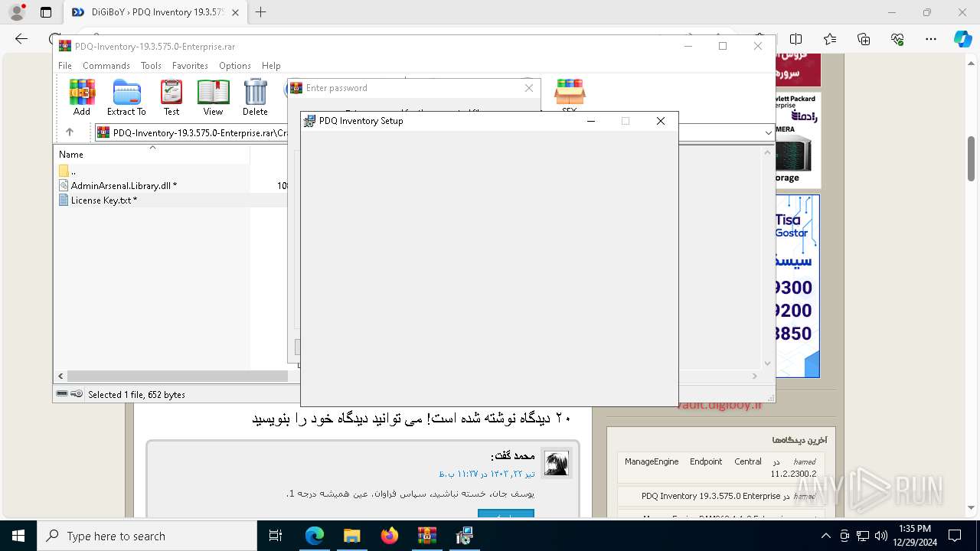Open Microsoft Edge from the taskbar

315,536
